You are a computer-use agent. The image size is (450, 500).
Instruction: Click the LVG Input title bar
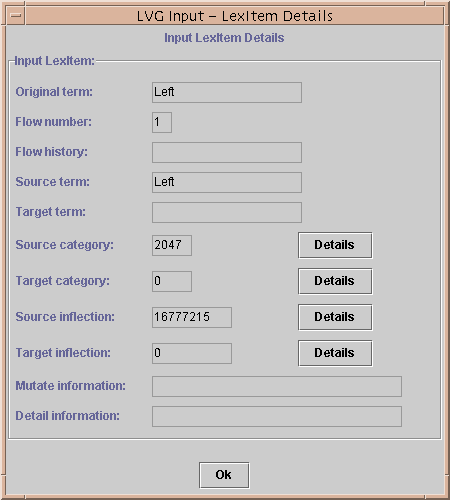pos(235,16)
